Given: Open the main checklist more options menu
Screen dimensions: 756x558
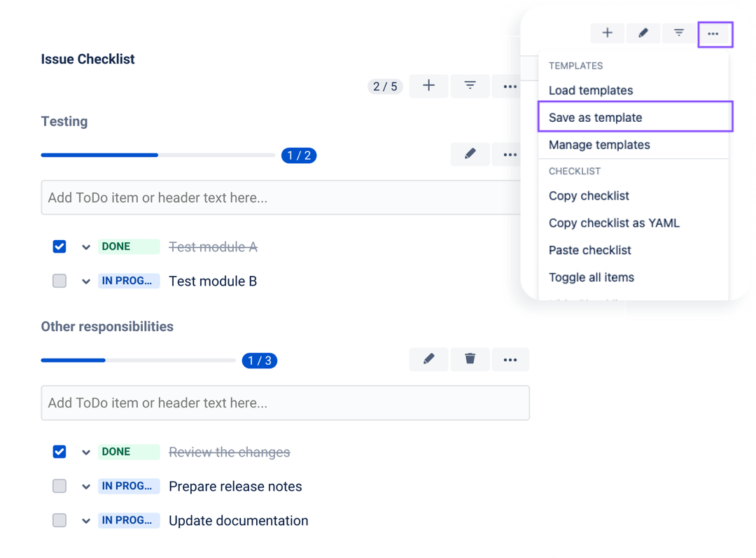Looking at the screenshot, I should (510, 85).
